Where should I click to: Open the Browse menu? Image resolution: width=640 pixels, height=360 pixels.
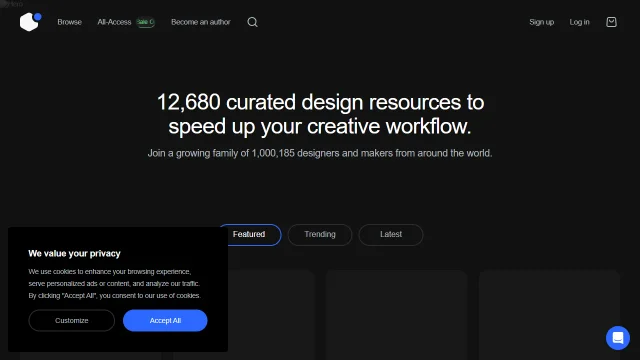(69, 22)
